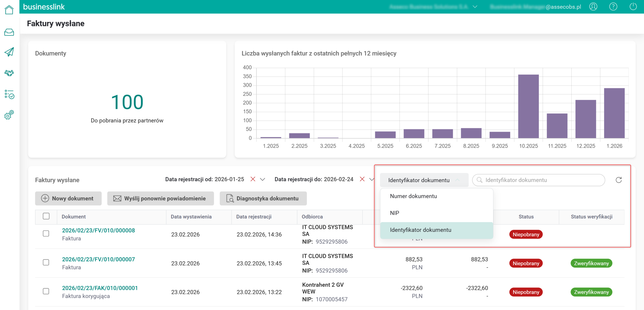Clear the 'Data rejestracji od' filter
This screenshot has height=310, width=644.
(x=253, y=179)
